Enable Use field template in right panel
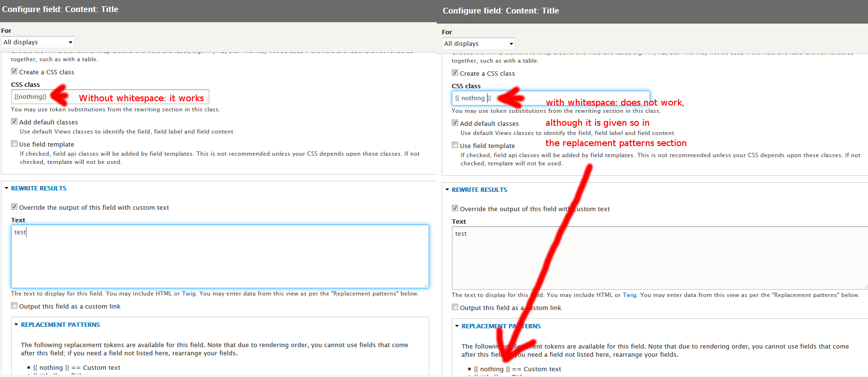The height and width of the screenshot is (377, 868). pos(455,145)
